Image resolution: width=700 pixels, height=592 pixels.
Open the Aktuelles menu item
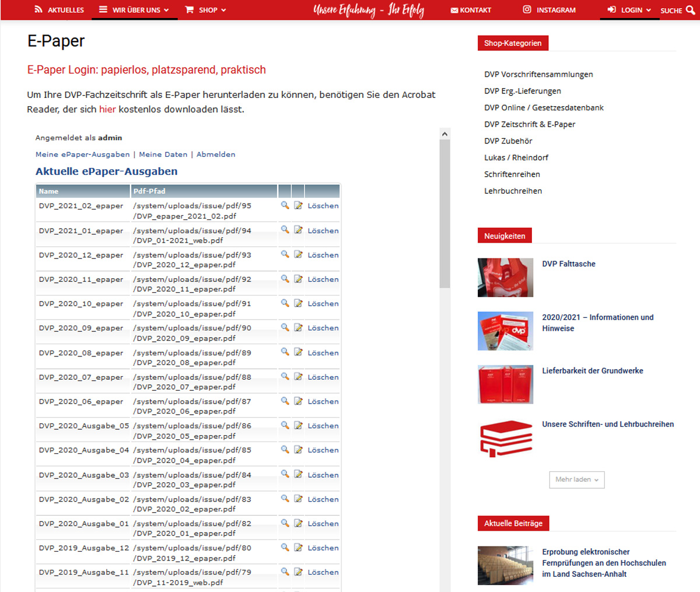[x=60, y=10]
